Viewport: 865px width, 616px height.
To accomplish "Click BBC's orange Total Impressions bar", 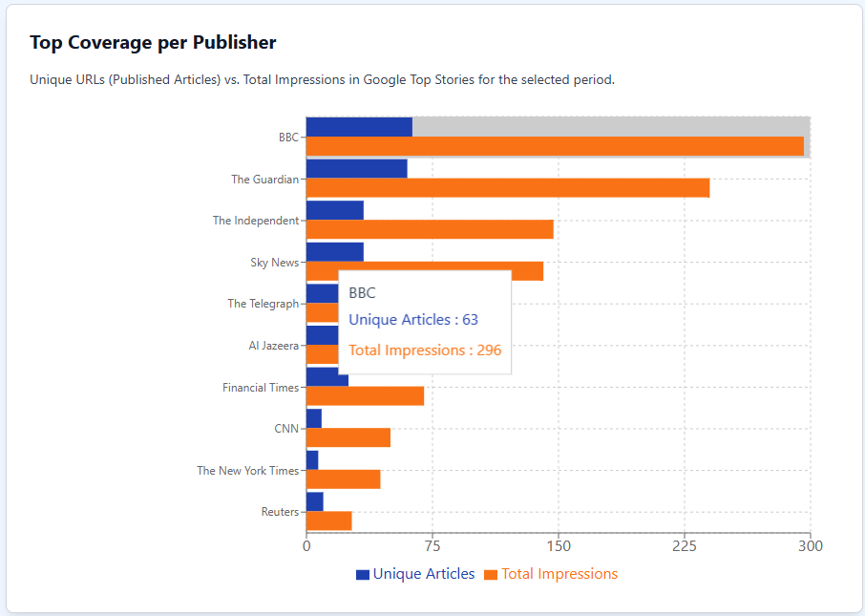I will (x=555, y=146).
